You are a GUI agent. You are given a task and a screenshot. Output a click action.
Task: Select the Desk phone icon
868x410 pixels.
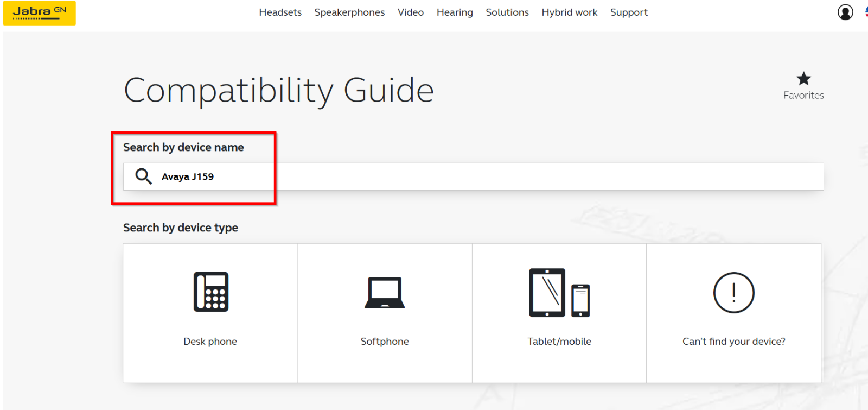click(x=210, y=292)
